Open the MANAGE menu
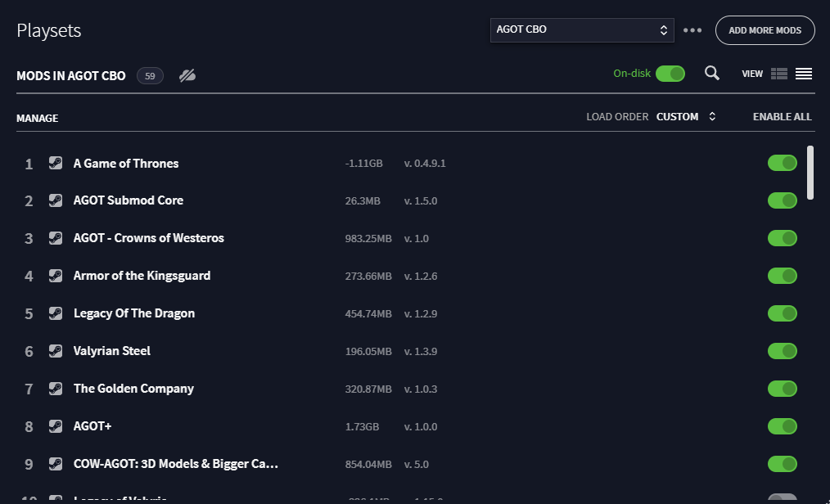This screenshot has width=830, height=504. [37, 118]
